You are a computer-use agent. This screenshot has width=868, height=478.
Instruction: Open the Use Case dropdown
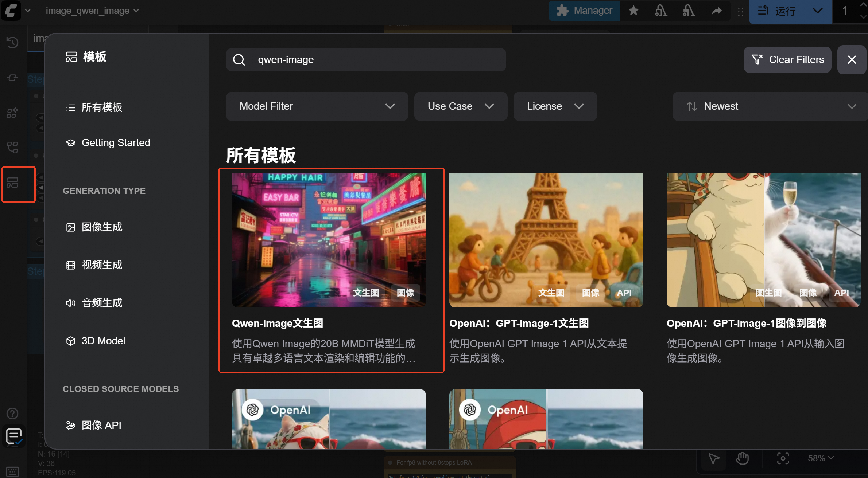(460, 106)
